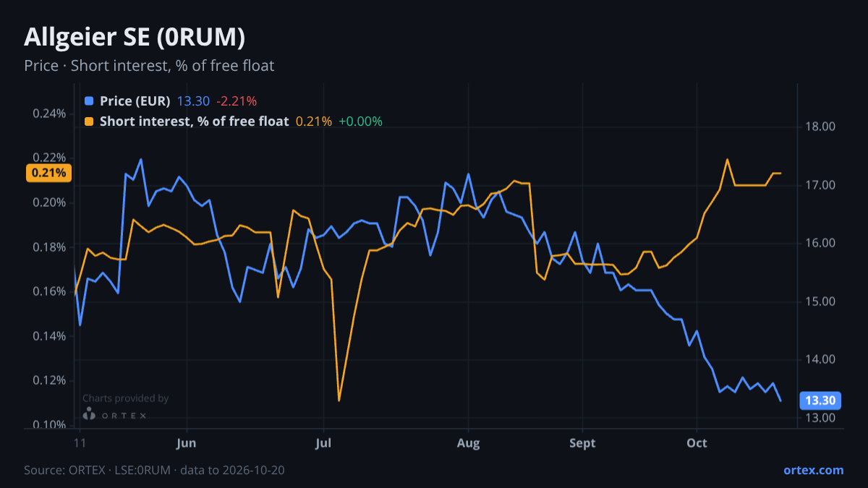This screenshot has height=488, width=868.
Task: Click the 15.00 right axis label
Action: (820, 301)
